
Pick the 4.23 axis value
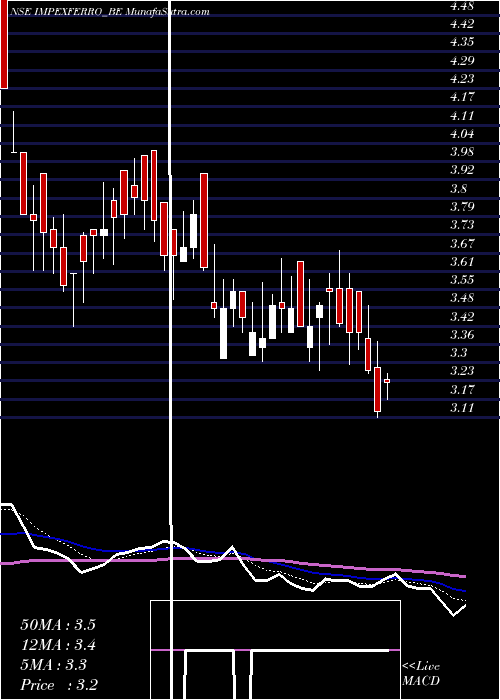[x=462, y=79]
